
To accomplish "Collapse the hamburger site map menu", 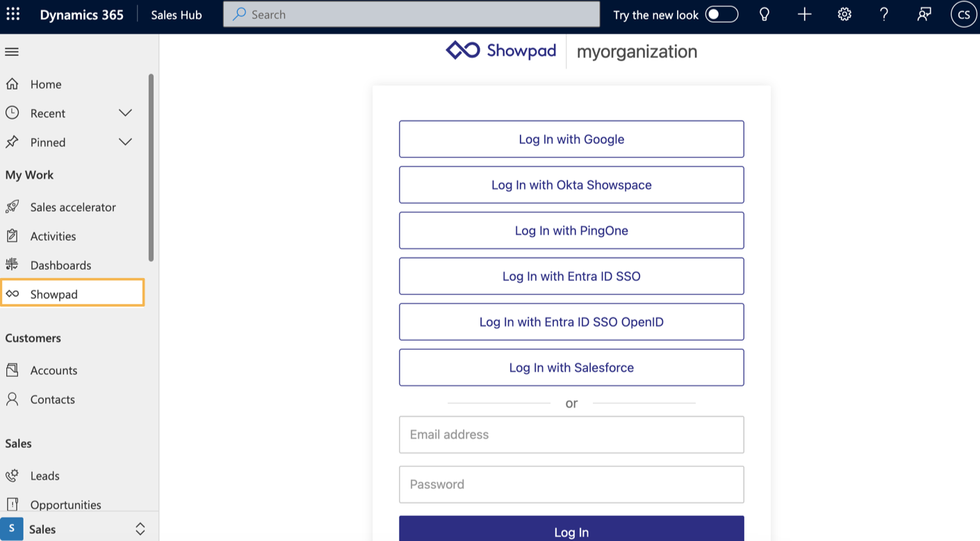I will click(x=12, y=51).
